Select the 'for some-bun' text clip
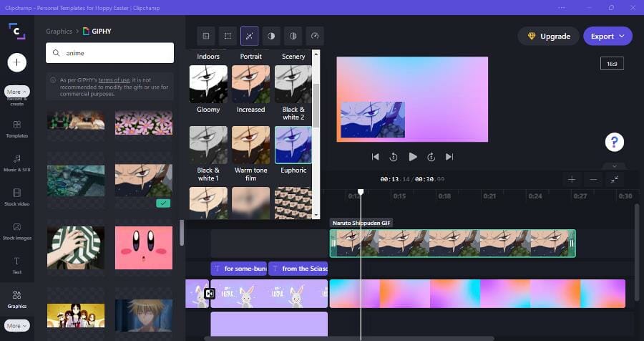The image size is (644, 341). tap(238, 269)
